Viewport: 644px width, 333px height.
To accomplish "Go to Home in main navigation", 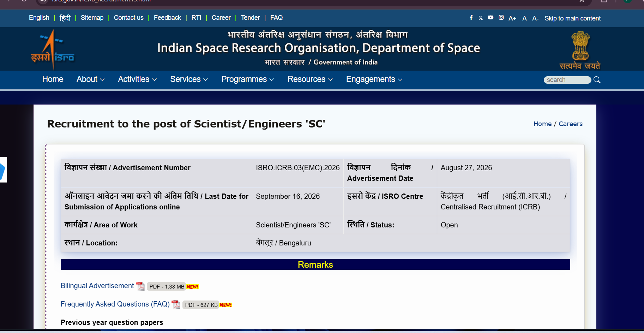I will point(53,79).
